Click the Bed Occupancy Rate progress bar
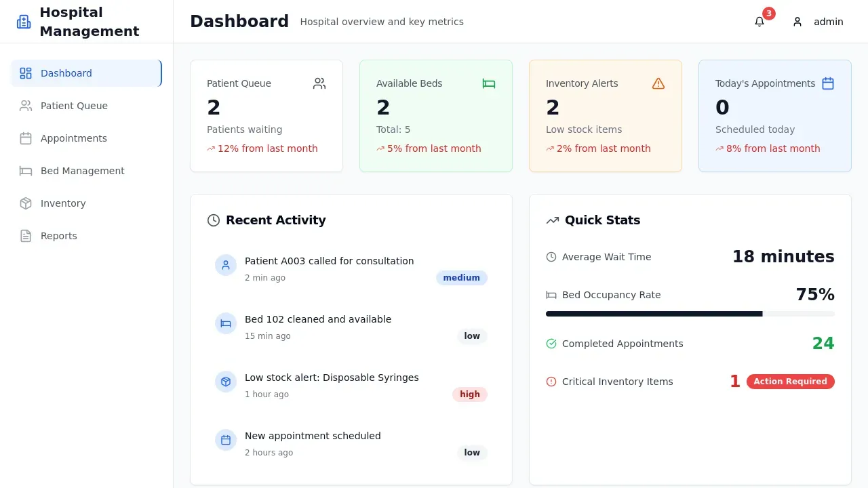Screen dimensions: 868x488 pos(690,314)
